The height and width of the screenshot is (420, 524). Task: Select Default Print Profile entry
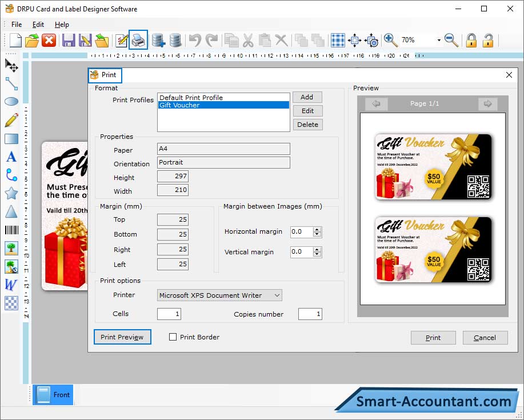[x=223, y=98]
